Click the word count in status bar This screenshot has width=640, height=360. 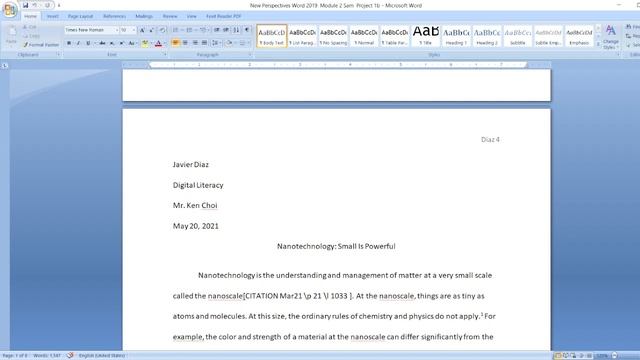pyautogui.click(x=47, y=356)
